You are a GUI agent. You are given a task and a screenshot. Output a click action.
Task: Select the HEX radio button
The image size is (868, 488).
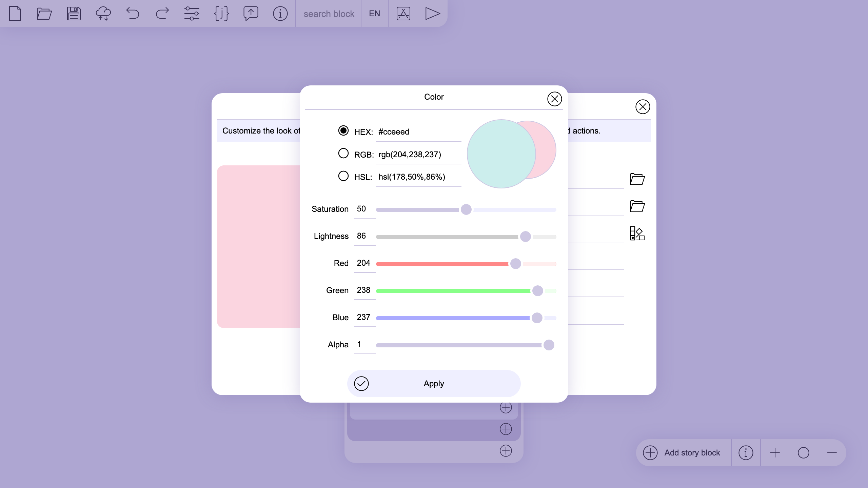point(343,130)
